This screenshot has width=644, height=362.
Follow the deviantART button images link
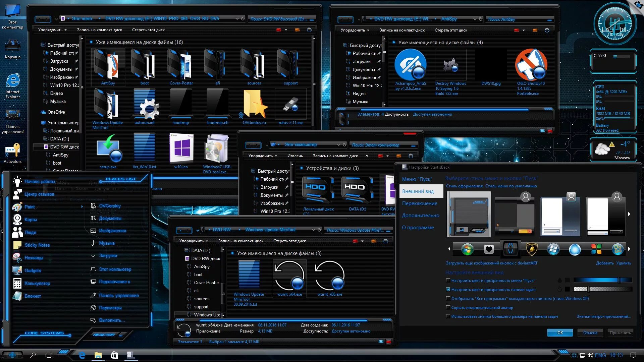[491, 263]
